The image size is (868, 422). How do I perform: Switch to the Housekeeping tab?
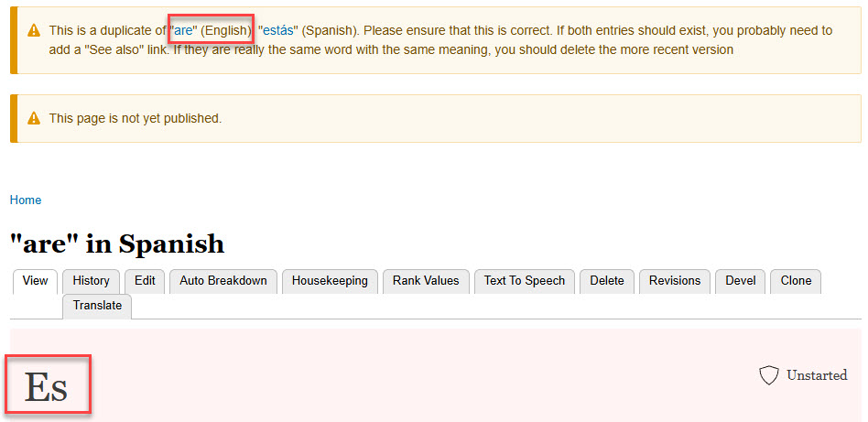[330, 281]
